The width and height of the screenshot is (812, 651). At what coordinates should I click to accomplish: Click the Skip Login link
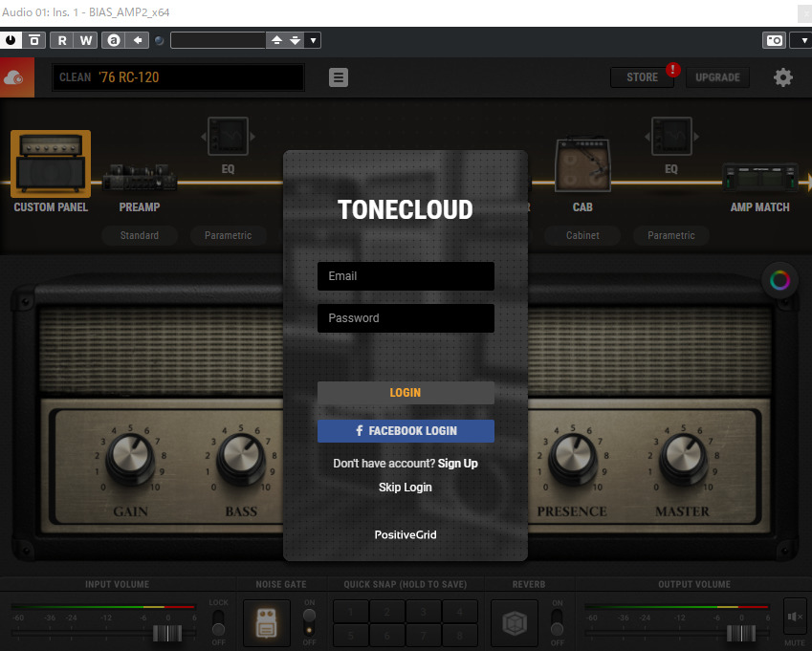pos(405,488)
